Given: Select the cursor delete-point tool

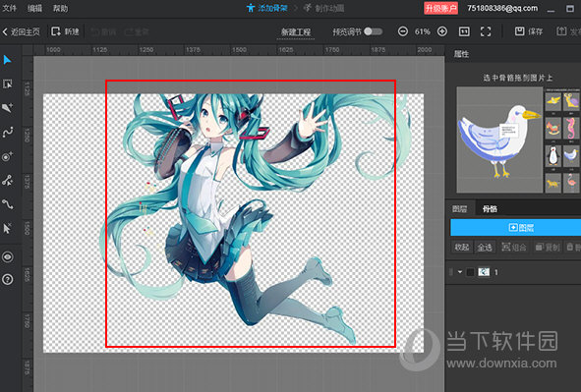Looking at the screenshot, I should click(x=8, y=228).
